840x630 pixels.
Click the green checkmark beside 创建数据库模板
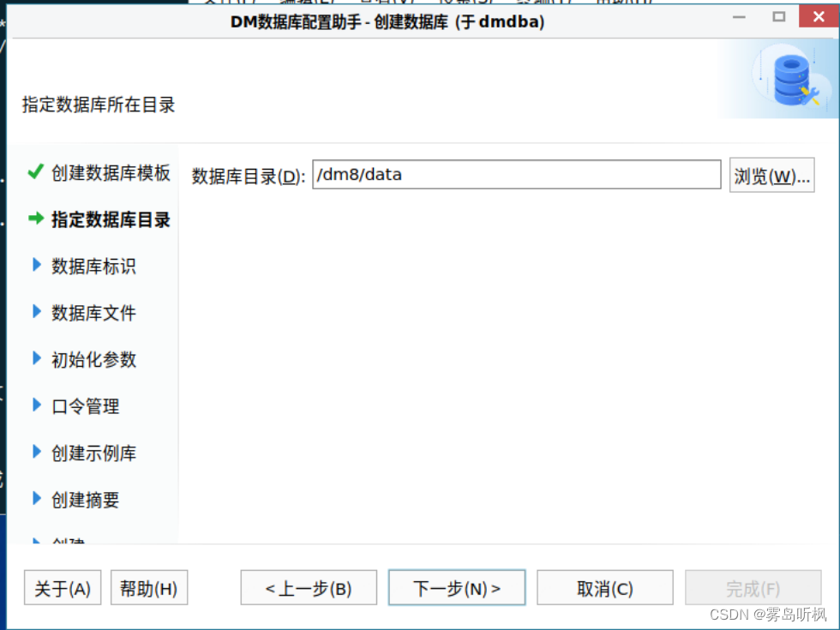click(x=36, y=171)
